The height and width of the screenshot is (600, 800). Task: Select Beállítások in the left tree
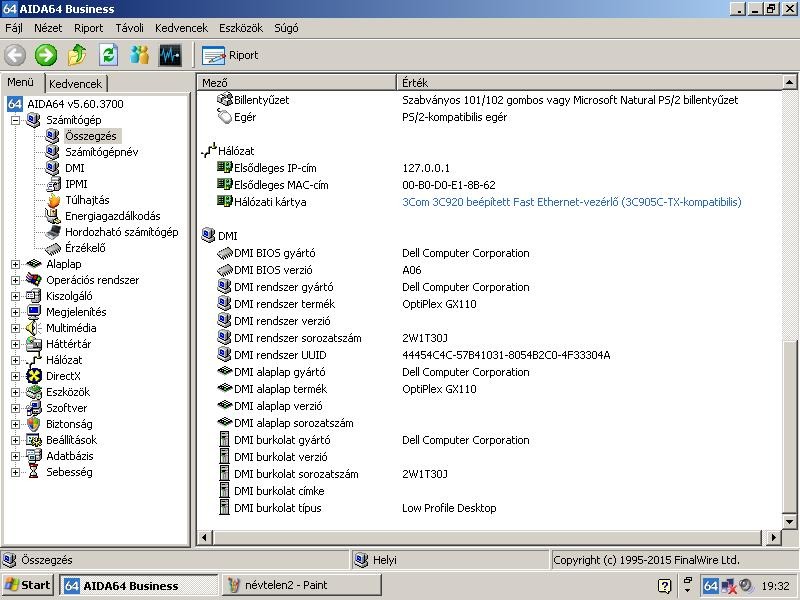71,440
